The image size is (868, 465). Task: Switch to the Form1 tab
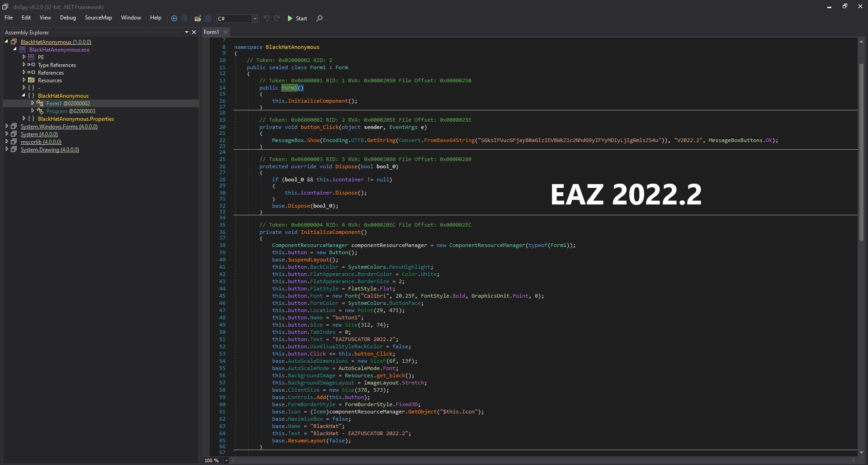coord(211,32)
